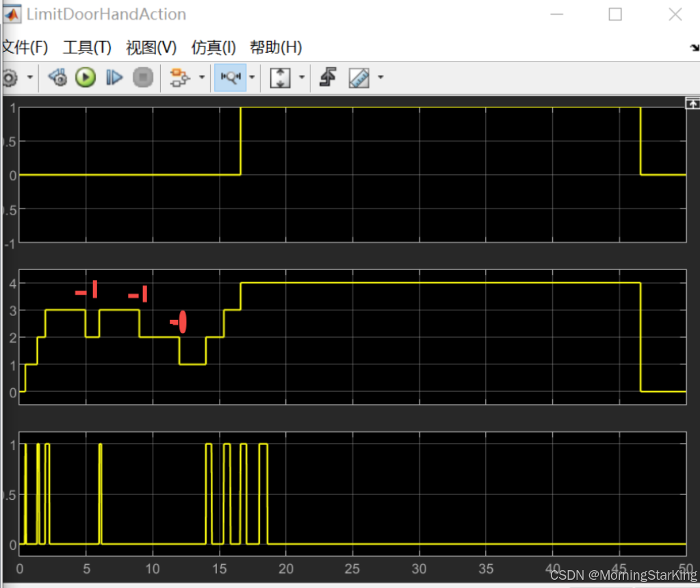The height and width of the screenshot is (588, 700).
Task: Open the 仿真(I) simulation menu
Action: click(x=212, y=47)
